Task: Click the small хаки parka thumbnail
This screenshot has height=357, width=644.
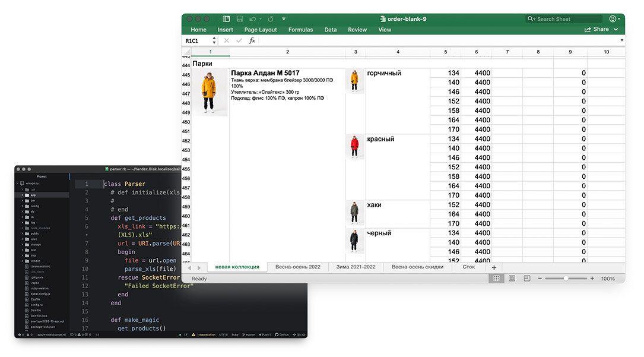Action: click(354, 213)
